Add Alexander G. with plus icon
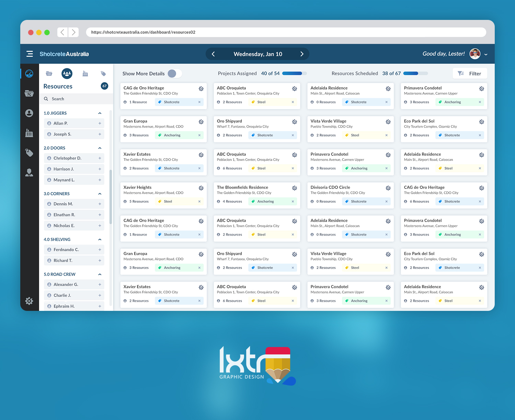Image resolution: width=515 pixels, height=420 pixels. coord(100,284)
